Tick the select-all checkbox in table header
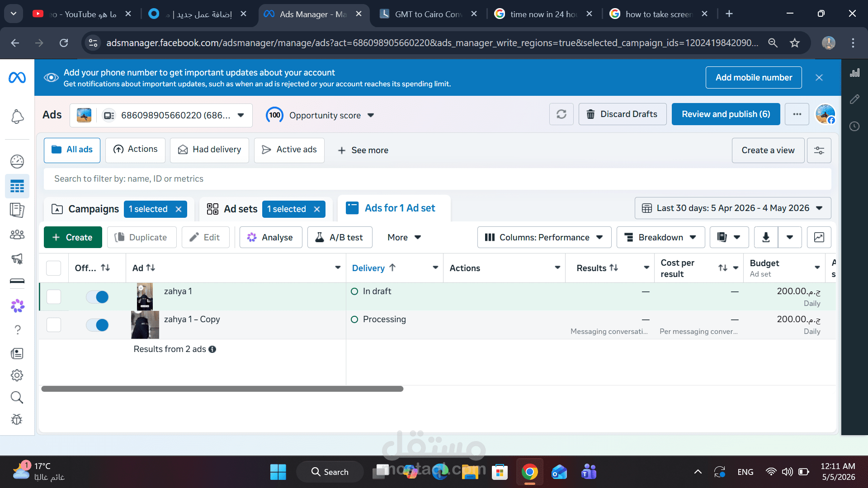 pyautogui.click(x=54, y=268)
